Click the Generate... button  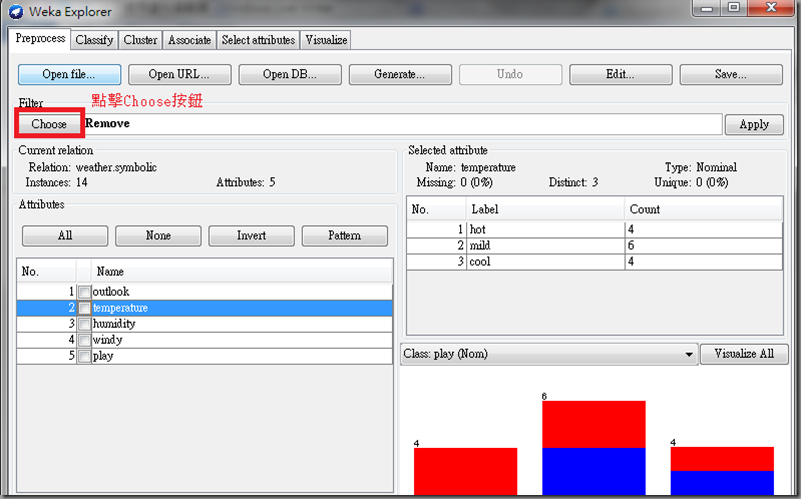[400, 75]
